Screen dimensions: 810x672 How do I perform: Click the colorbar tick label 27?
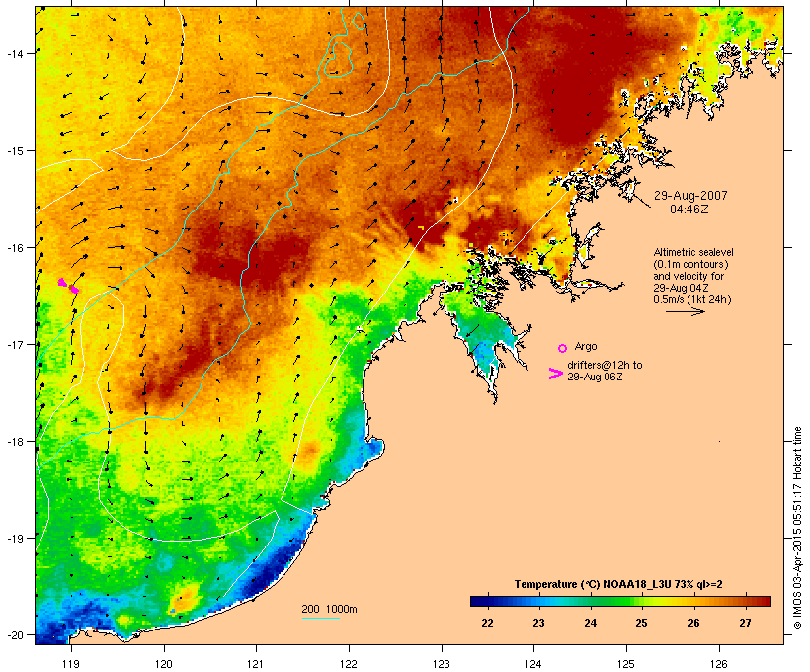click(745, 623)
